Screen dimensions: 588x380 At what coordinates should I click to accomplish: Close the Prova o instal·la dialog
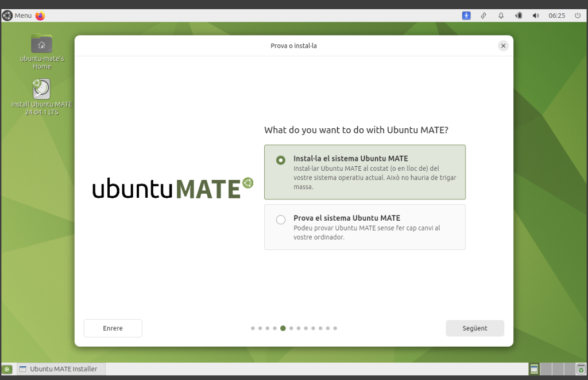pyautogui.click(x=503, y=46)
